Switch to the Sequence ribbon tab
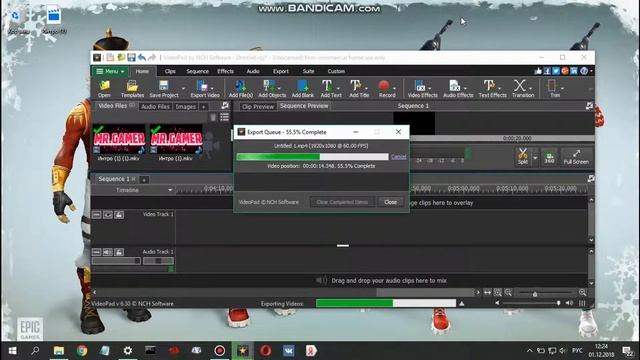 (x=198, y=71)
